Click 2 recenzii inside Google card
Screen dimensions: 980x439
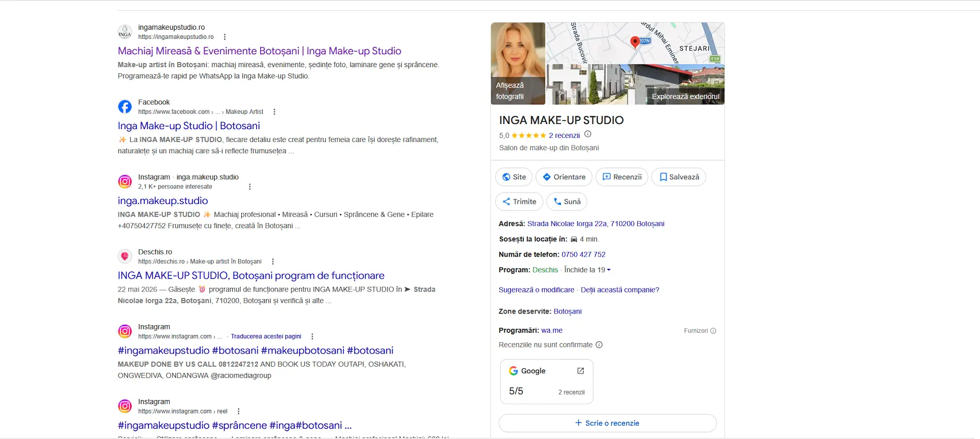tap(571, 392)
